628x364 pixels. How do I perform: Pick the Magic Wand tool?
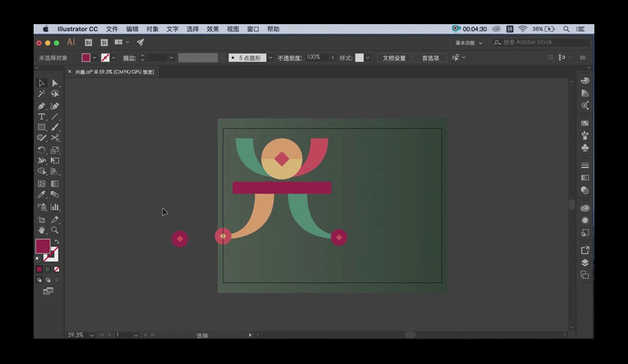coord(41,94)
